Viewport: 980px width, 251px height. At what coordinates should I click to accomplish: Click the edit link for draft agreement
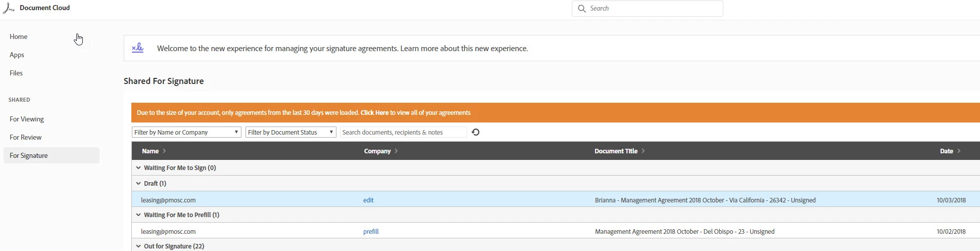click(368, 200)
